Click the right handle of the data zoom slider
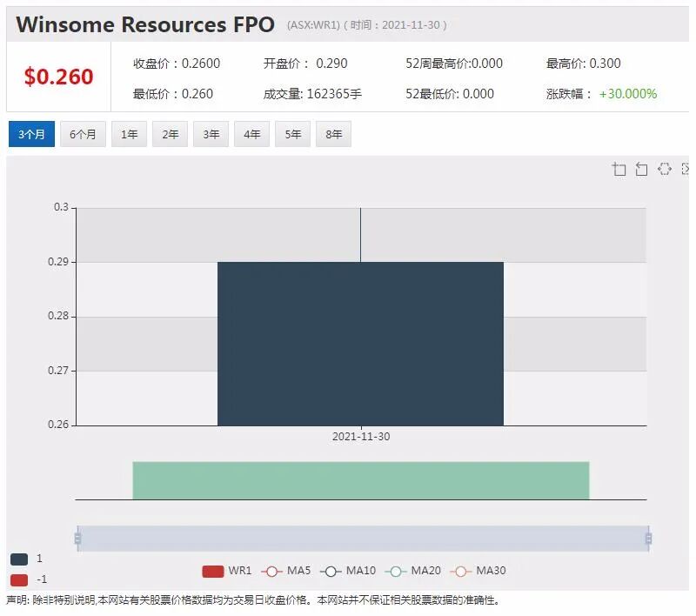696x616 pixels. point(648,539)
